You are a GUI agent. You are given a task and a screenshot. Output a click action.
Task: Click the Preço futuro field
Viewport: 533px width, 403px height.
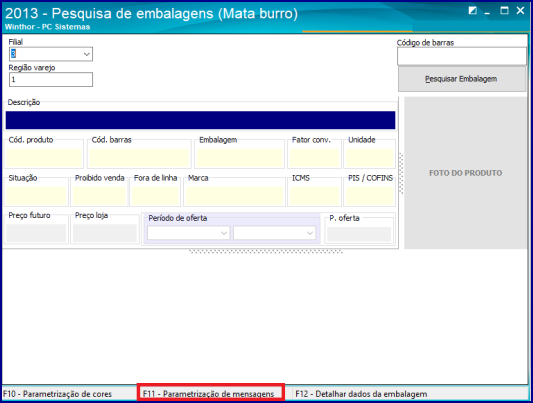36,233
